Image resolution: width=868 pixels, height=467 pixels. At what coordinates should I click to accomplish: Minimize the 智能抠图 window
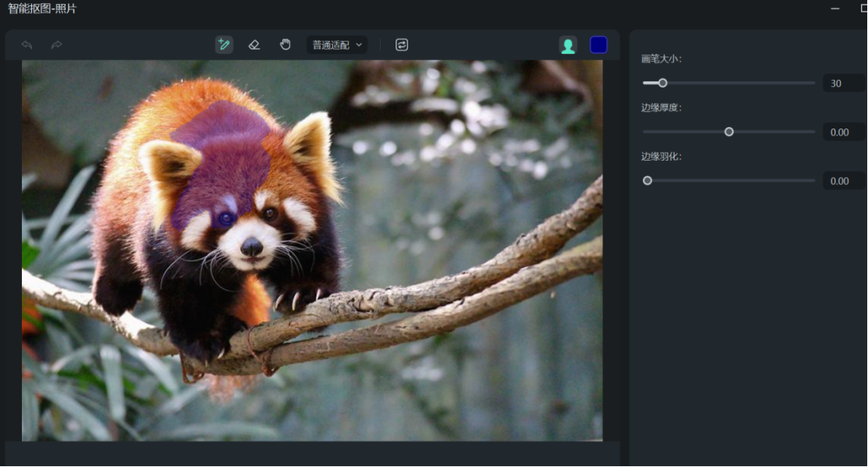pos(835,9)
